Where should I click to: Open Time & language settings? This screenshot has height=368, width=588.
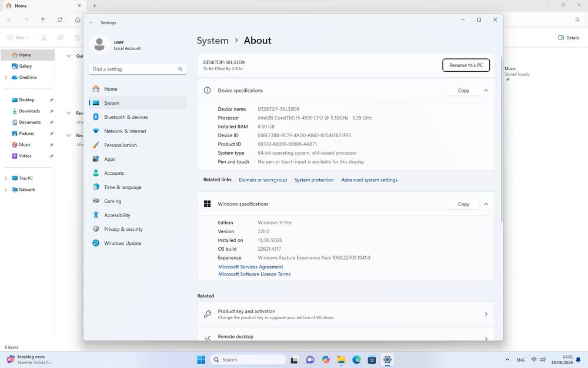[x=138, y=187]
